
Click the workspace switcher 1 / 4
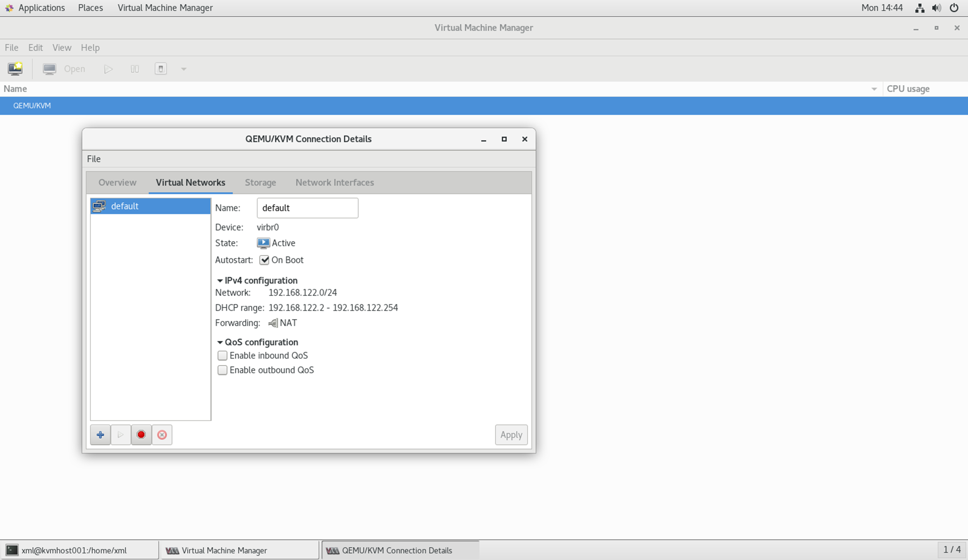click(x=952, y=550)
